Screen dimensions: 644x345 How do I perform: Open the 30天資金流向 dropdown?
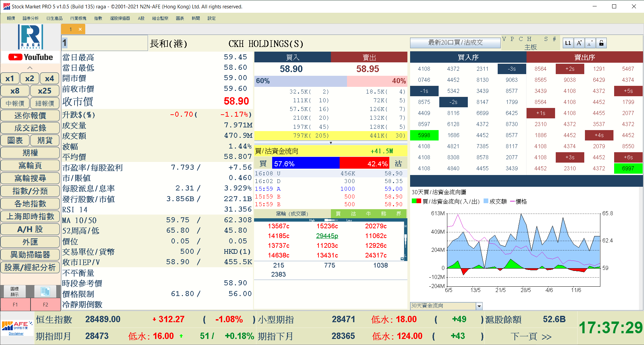(x=479, y=306)
